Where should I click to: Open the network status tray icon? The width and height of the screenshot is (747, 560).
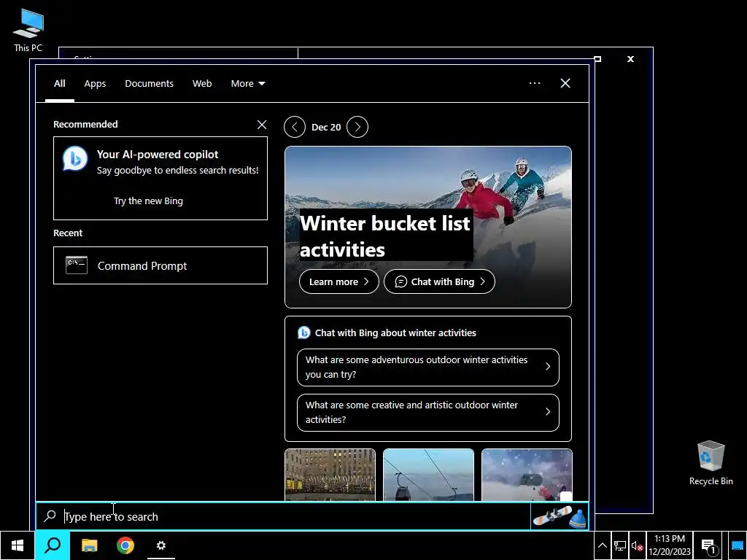coord(620,545)
